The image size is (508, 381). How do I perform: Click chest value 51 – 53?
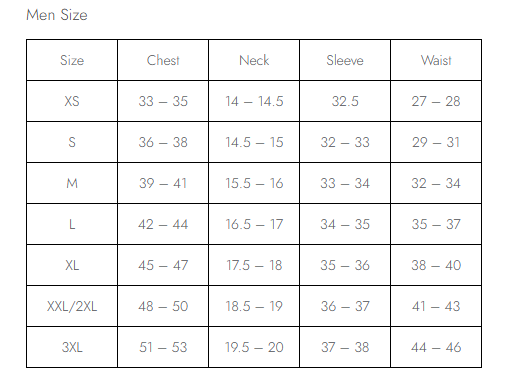tap(163, 347)
